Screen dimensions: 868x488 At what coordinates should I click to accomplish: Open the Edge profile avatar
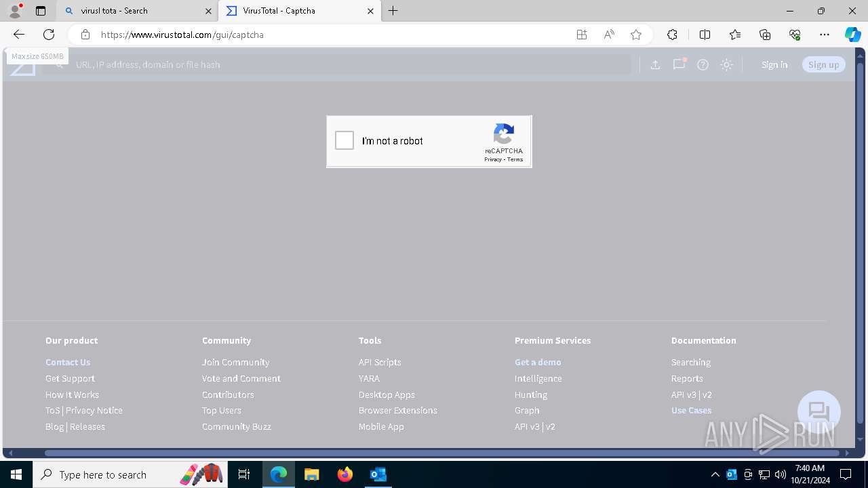pyautogui.click(x=15, y=11)
